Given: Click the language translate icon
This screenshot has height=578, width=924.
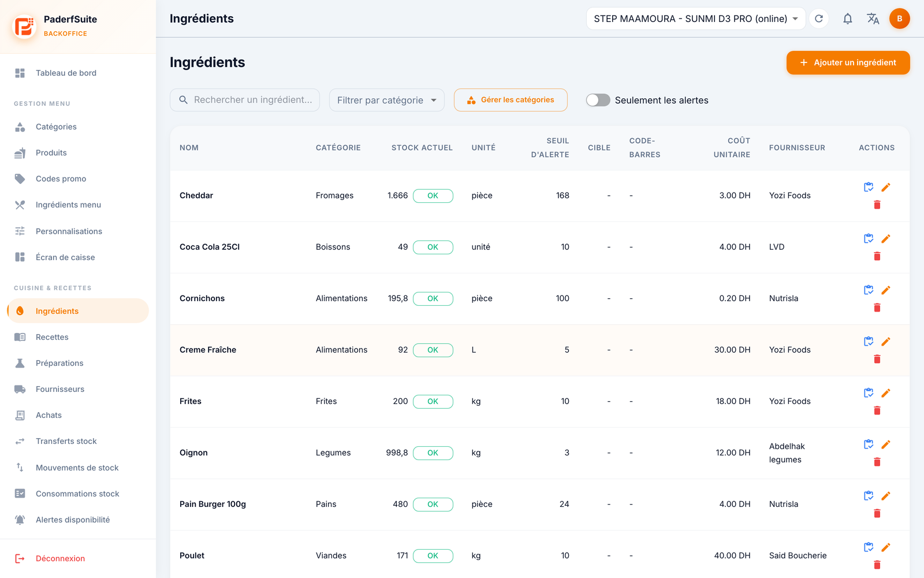Looking at the screenshot, I should [x=873, y=18].
